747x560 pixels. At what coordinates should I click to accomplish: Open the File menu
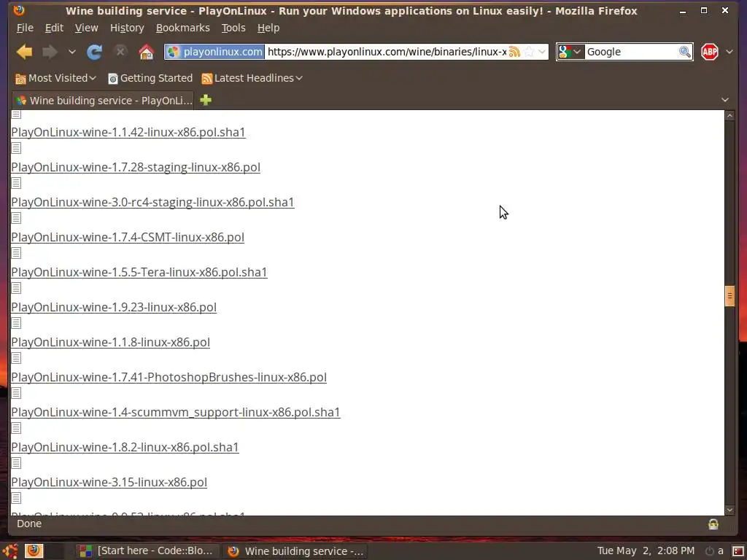coord(25,28)
